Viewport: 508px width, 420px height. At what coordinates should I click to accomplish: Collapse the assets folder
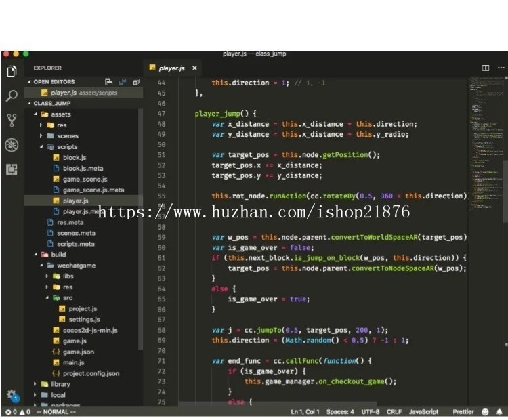click(x=56, y=114)
